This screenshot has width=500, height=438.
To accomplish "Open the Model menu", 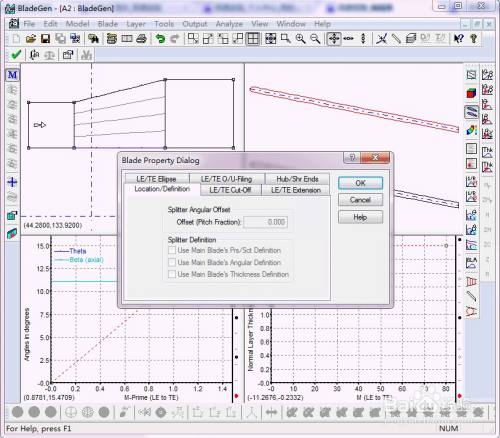I will pyautogui.click(x=77, y=24).
